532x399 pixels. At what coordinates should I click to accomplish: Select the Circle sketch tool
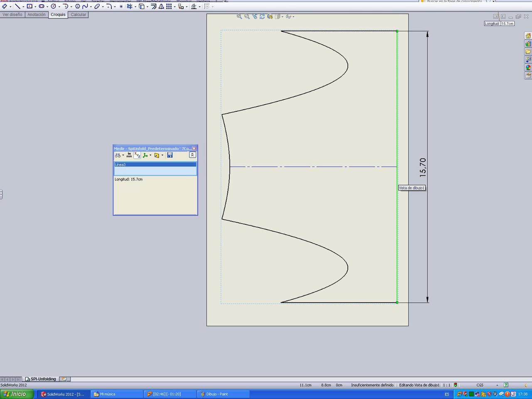click(x=54, y=6)
